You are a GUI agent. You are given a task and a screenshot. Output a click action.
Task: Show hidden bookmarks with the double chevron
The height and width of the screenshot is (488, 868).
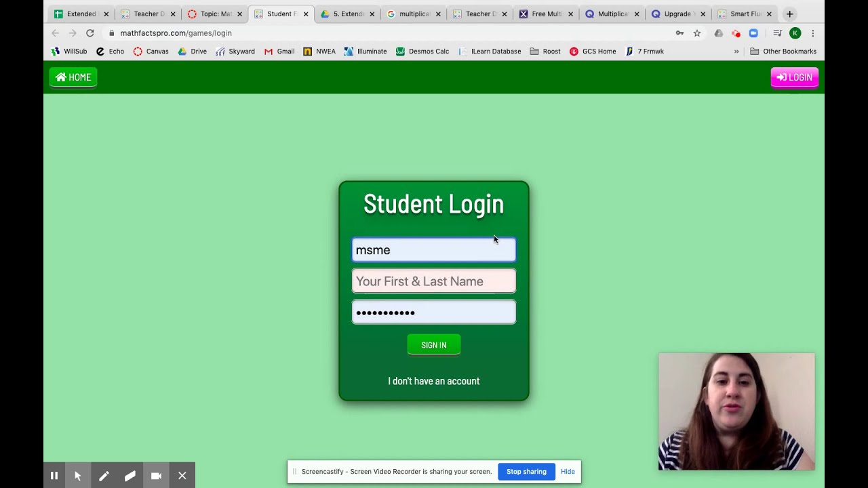[x=736, y=52]
